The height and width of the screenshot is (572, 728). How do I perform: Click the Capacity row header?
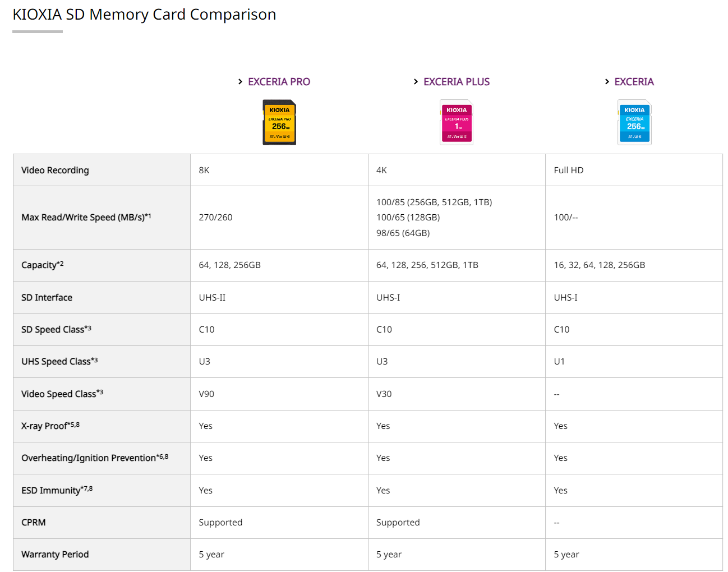[42, 265]
